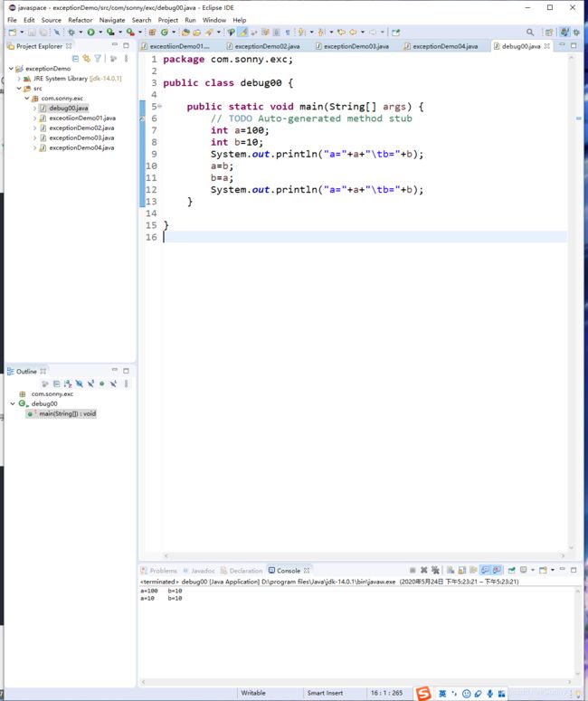Image resolution: width=588 pixels, height=701 pixels.
Task: Switch to the Javadoc tab
Action: [199, 571]
